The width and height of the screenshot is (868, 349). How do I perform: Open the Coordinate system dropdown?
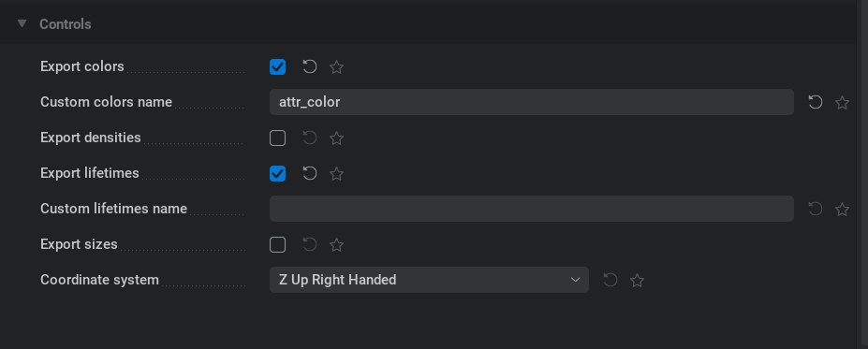(x=429, y=280)
